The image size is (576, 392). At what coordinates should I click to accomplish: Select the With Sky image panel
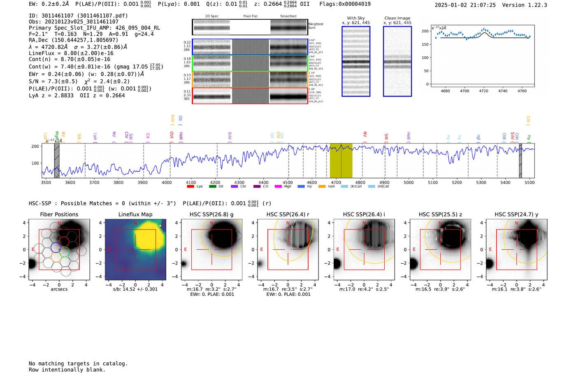click(356, 61)
